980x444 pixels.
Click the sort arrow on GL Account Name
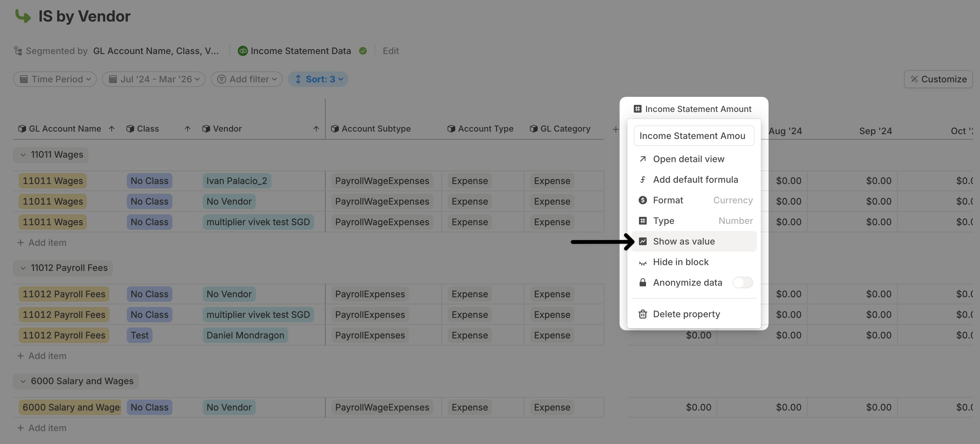111,129
